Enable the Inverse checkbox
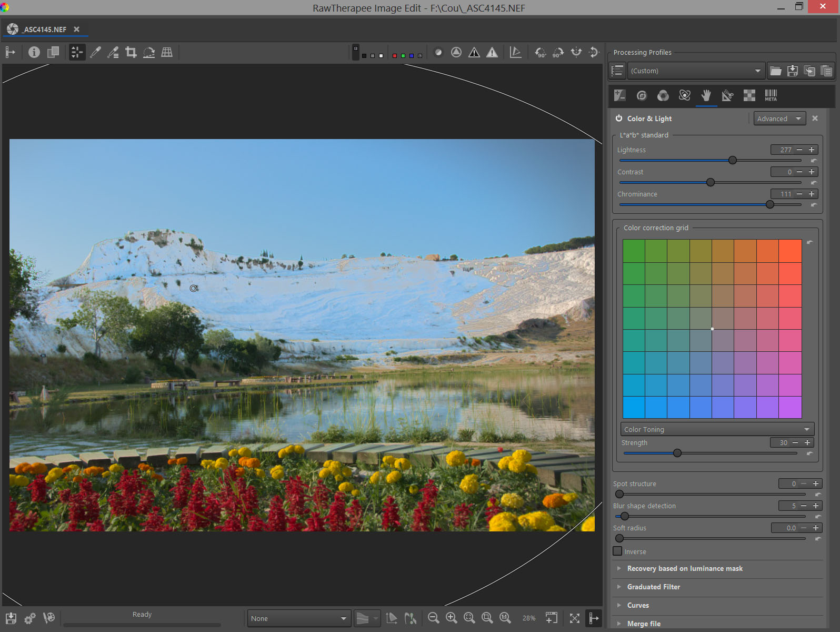 click(x=617, y=551)
